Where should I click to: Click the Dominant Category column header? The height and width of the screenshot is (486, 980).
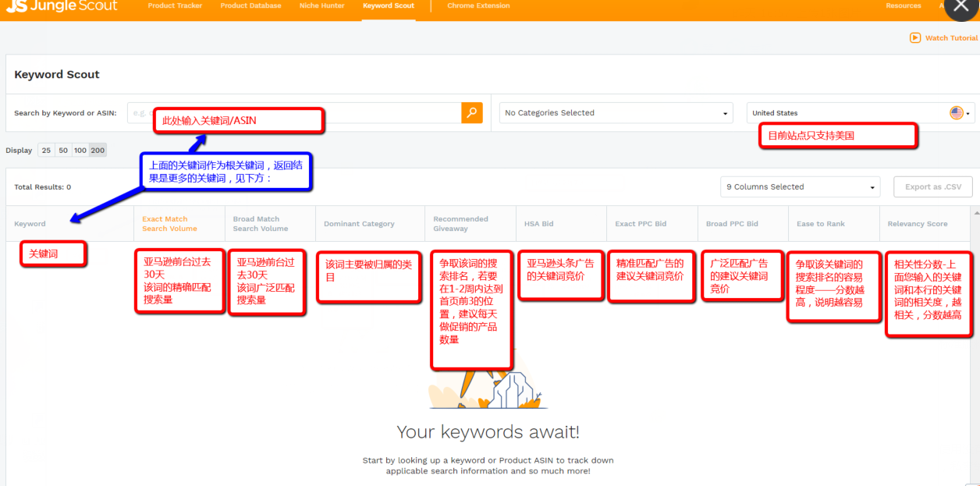(x=359, y=224)
